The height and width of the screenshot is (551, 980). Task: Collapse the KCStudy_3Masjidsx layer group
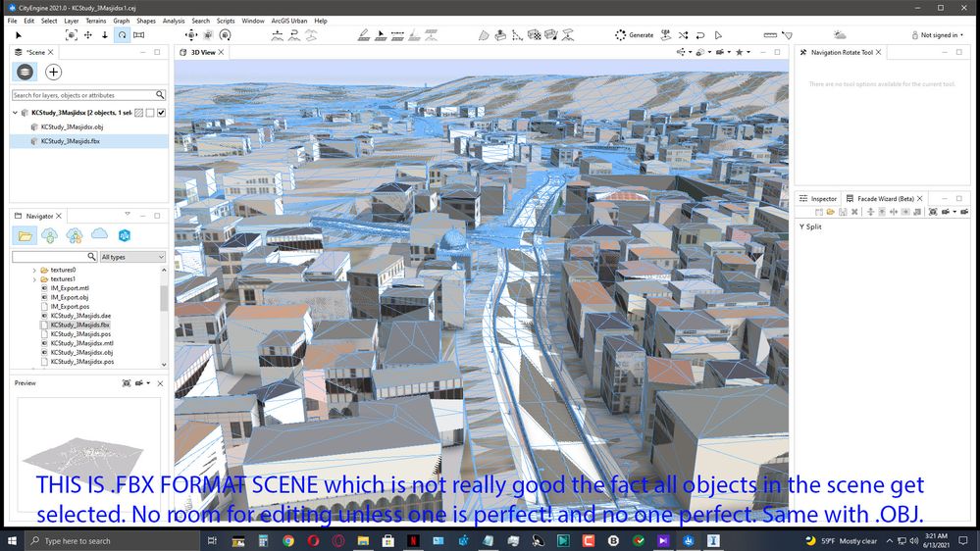15,113
